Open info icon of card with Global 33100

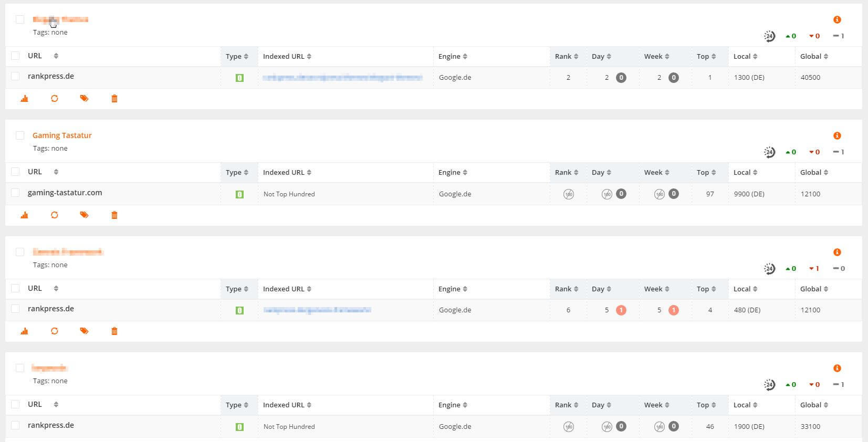pyautogui.click(x=837, y=368)
